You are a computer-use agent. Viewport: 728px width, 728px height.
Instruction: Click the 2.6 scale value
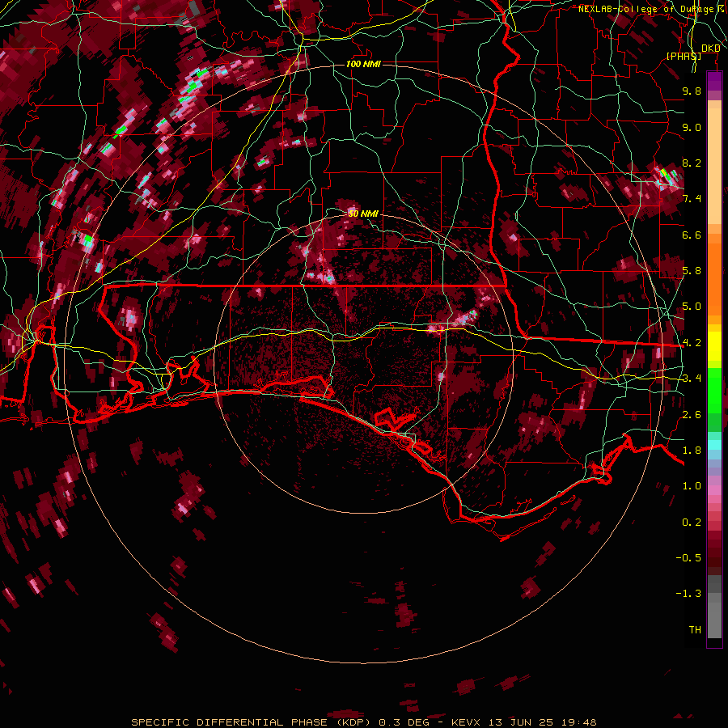tap(692, 415)
